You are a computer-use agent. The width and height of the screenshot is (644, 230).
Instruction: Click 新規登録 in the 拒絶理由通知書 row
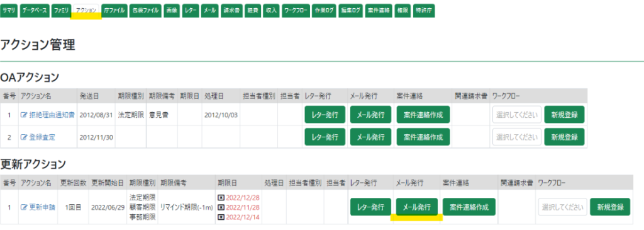click(564, 115)
